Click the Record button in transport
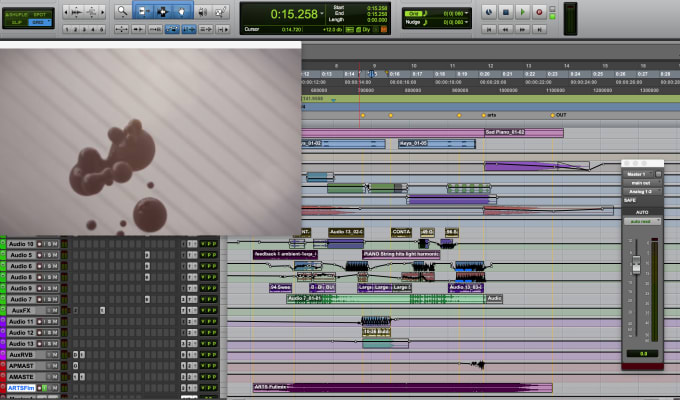680x400 pixels. [539, 13]
